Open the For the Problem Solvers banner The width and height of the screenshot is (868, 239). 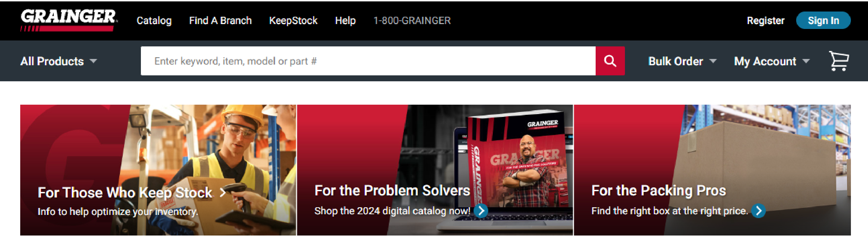[x=435, y=170]
